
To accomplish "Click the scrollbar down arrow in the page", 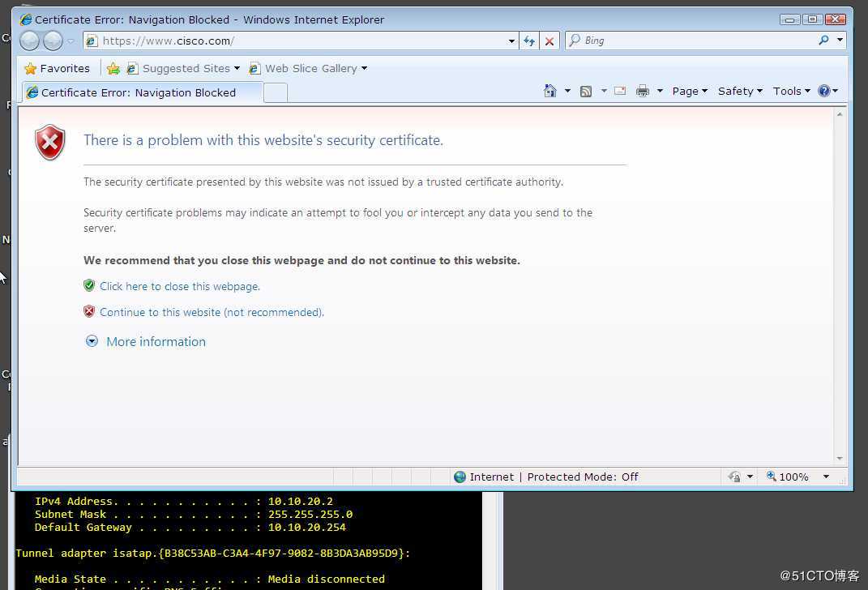I will [840, 458].
